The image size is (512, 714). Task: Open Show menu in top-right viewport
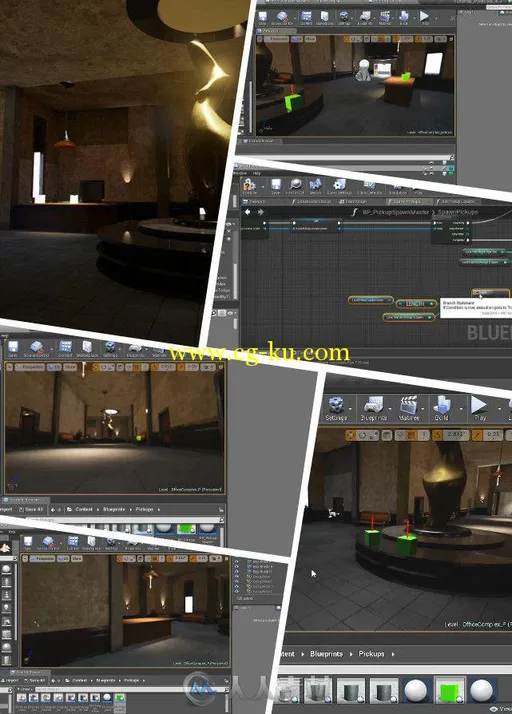310,39
